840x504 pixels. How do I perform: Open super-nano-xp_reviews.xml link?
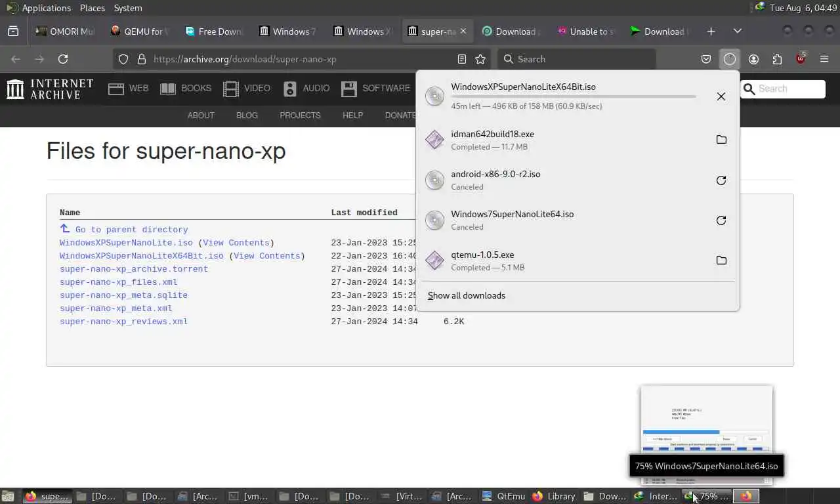(123, 322)
